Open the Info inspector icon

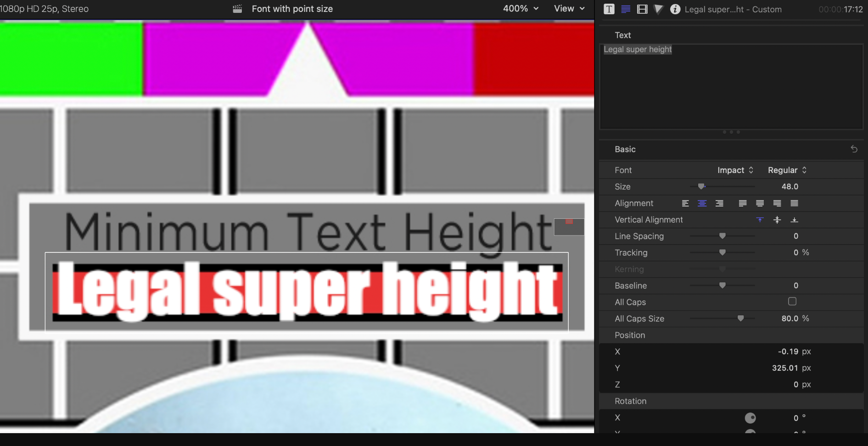(675, 9)
